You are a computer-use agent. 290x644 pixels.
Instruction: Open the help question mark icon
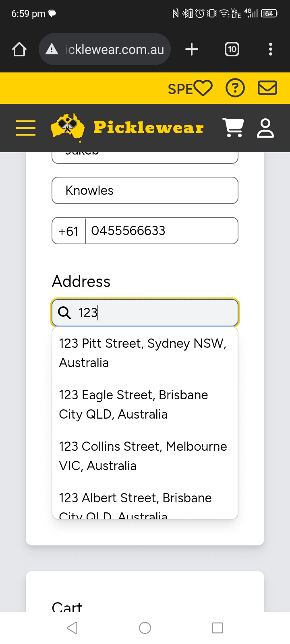point(235,88)
